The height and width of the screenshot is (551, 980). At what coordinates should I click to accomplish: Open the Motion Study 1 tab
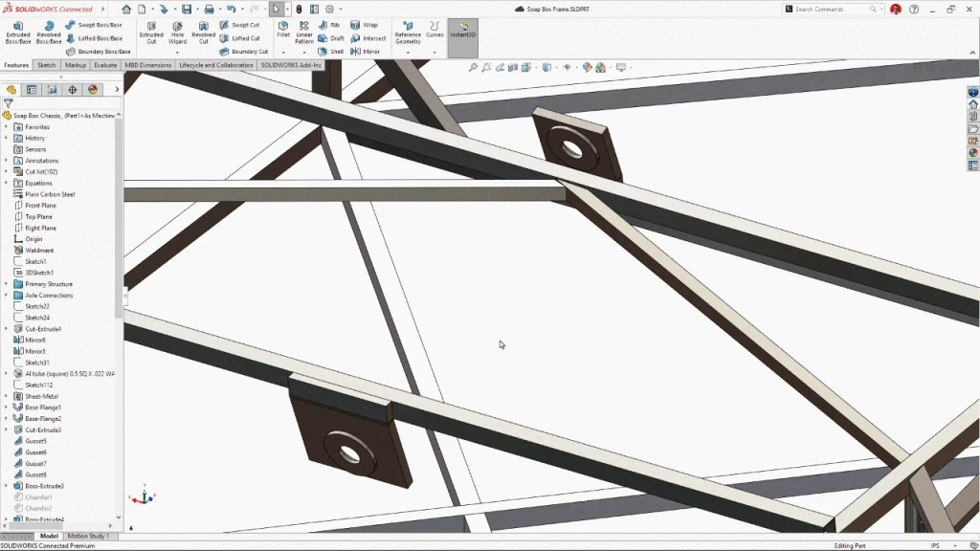tap(89, 537)
